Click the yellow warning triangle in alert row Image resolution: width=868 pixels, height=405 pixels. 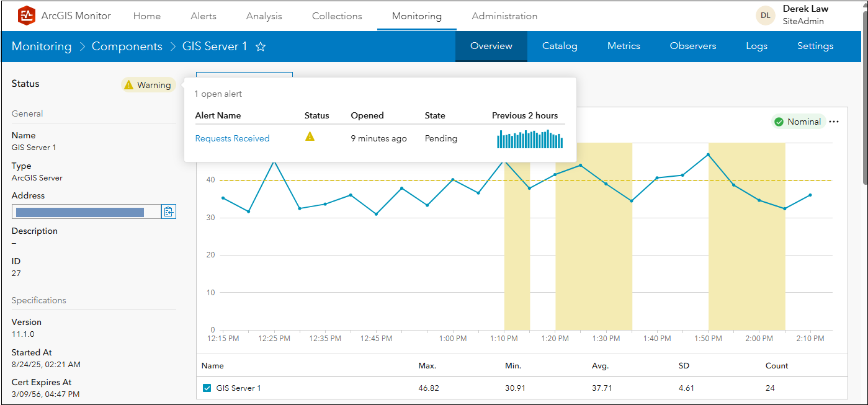(x=310, y=136)
